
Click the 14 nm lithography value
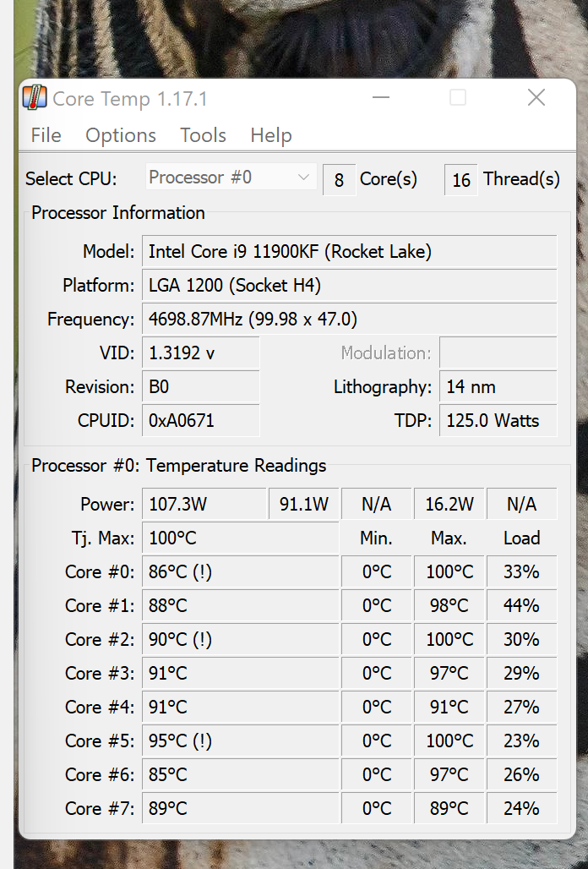coord(498,387)
